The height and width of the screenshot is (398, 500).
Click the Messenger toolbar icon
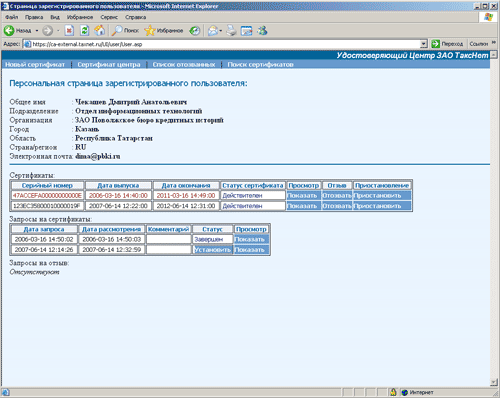262,31
